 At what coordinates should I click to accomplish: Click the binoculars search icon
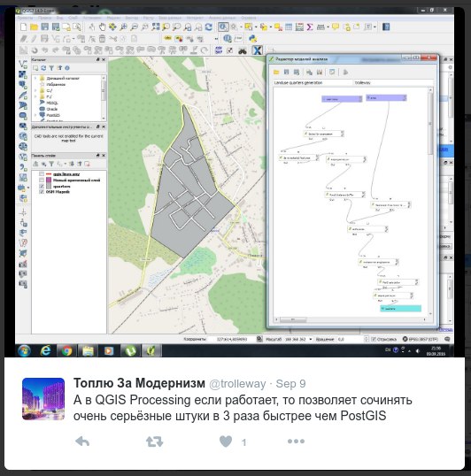pyautogui.click(x=243, y=50)
